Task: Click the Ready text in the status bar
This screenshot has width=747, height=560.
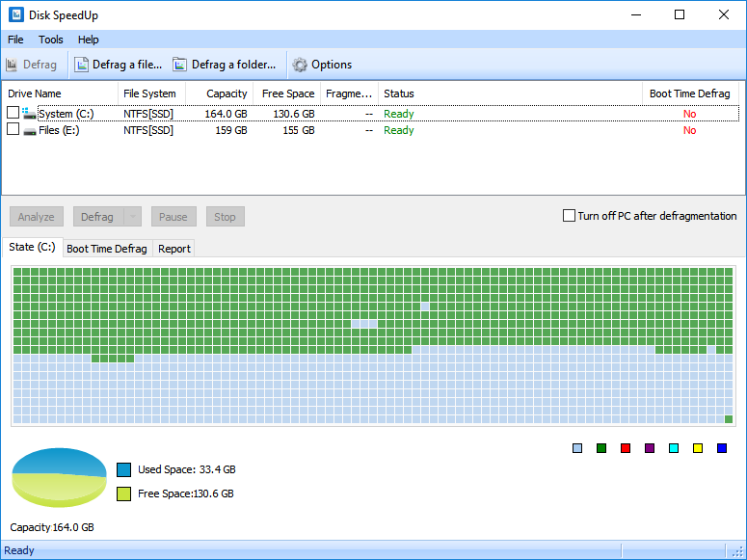Action: [19, 550]
